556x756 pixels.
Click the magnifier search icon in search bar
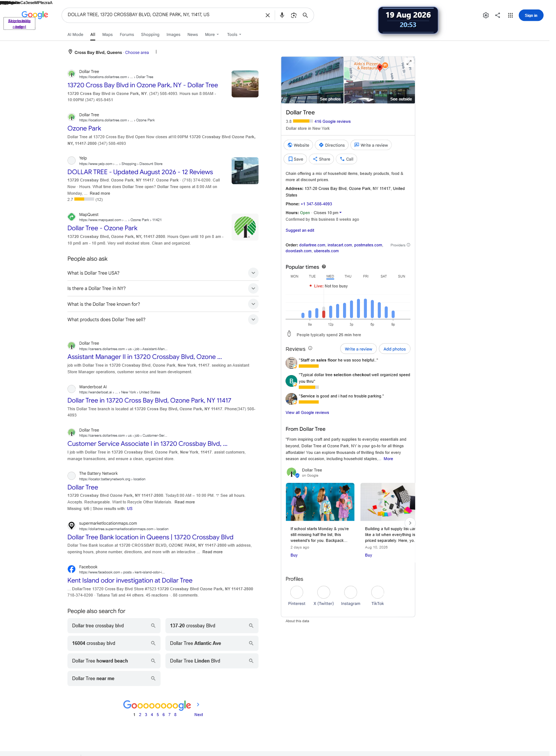pyautogui.click(x=305, y=15)
